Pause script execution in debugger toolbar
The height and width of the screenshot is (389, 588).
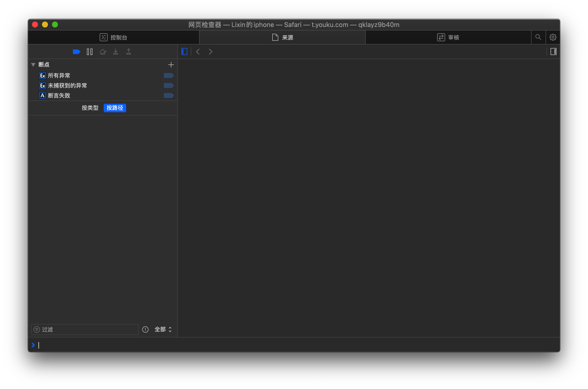(90, 52)
